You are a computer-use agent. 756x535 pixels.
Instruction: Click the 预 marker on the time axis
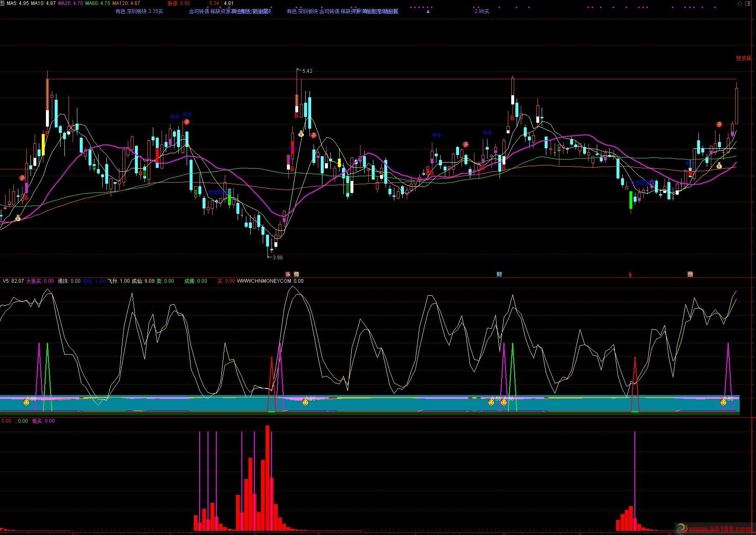tap(690, 274)
